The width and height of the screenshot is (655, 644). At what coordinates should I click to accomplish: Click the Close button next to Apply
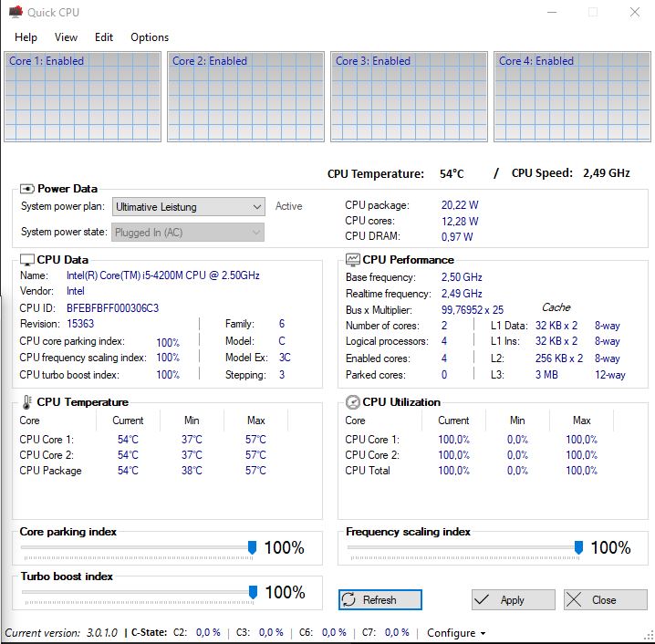point(606,599)
